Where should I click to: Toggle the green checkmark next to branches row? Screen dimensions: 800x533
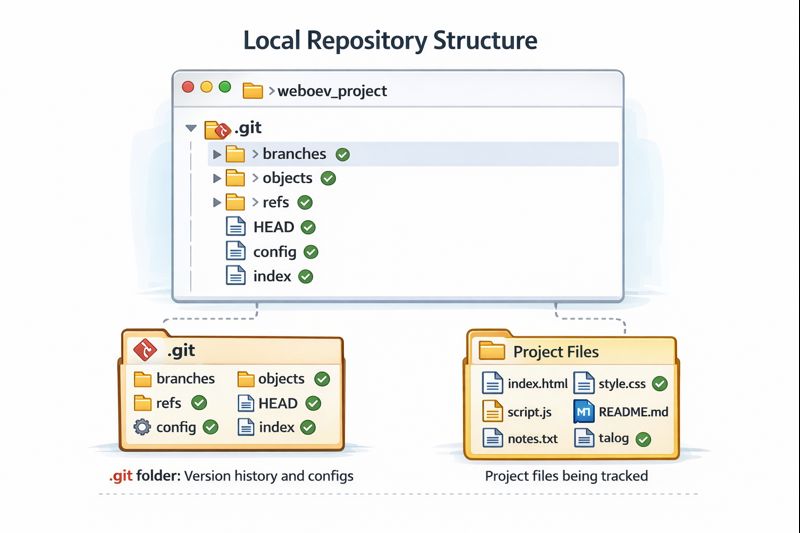coord(343,155)
